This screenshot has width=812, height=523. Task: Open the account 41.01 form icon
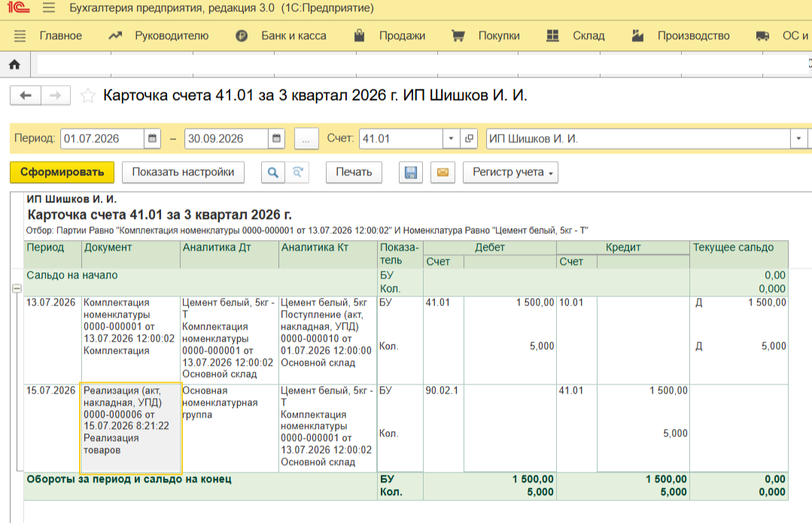coord(469,138)
